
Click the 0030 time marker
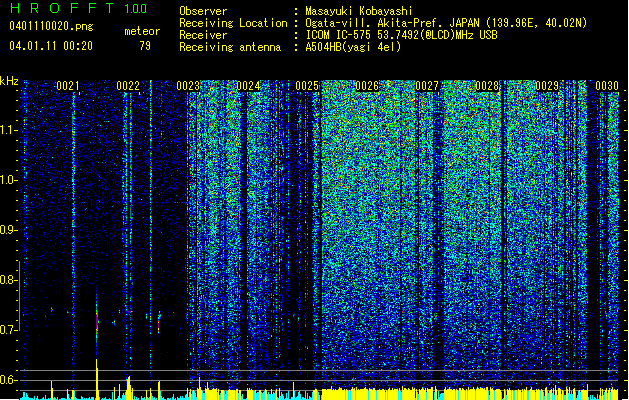[x=607, y=86]
